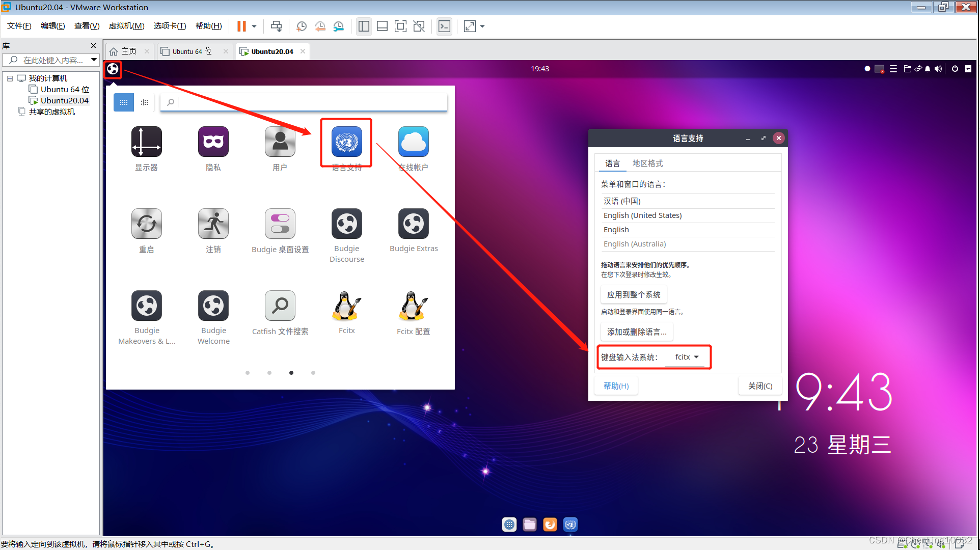Launch Budgie Discourse app

point(346,224)
